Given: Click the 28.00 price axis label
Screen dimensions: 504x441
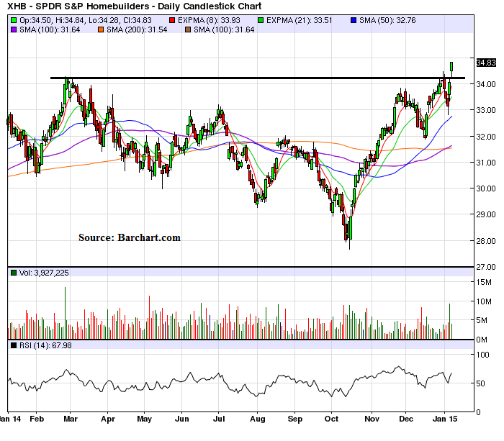Looking at the screenshot, I should [487, 240].
